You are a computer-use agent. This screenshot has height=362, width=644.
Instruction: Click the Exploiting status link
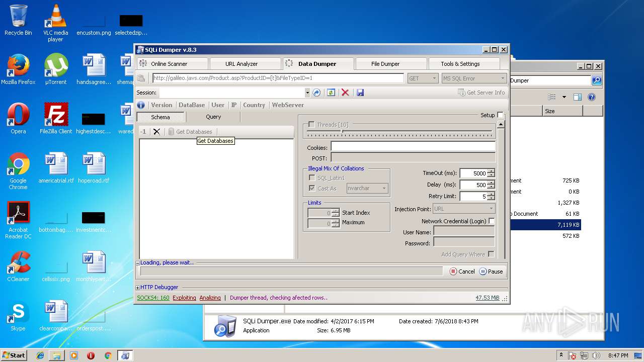point(184,298)
